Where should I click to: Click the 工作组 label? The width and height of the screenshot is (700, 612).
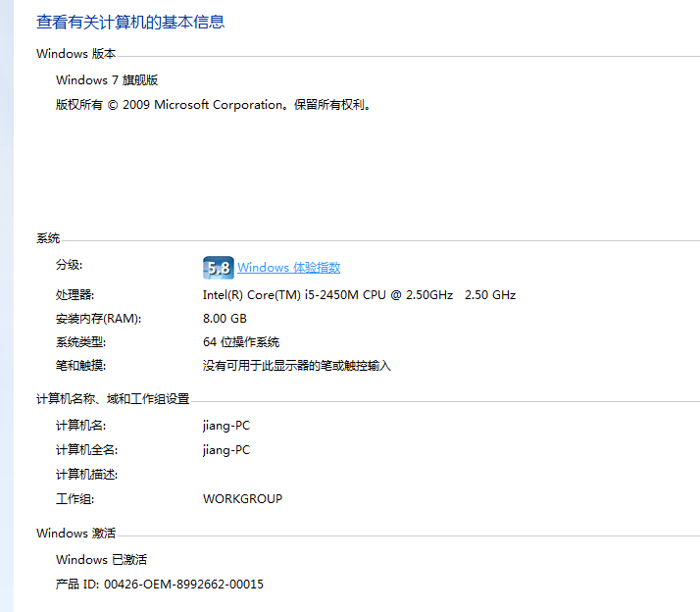(75, 499)
